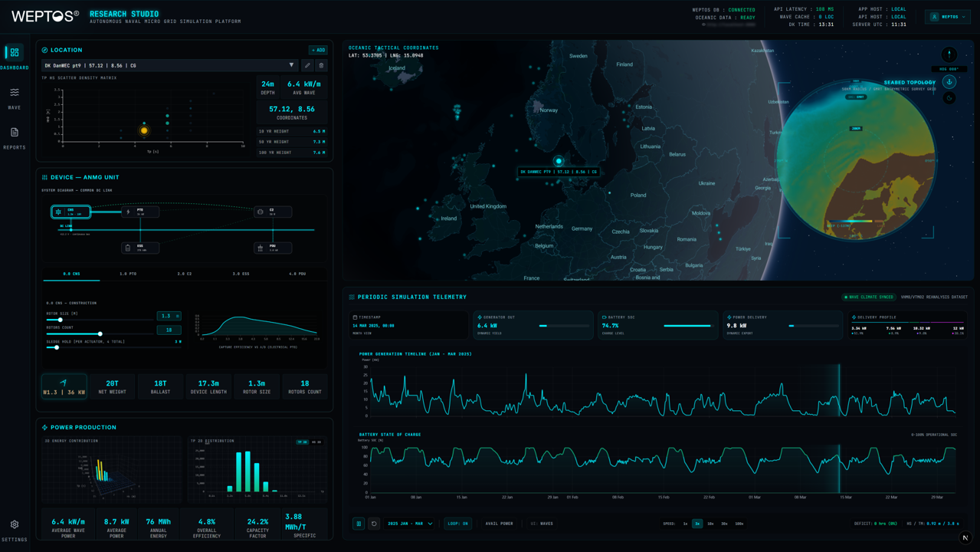Image resolution: width=980 pixels, height=552 pixels.
Task: Click the Power Production panel icon
Action: coord(44,427)
